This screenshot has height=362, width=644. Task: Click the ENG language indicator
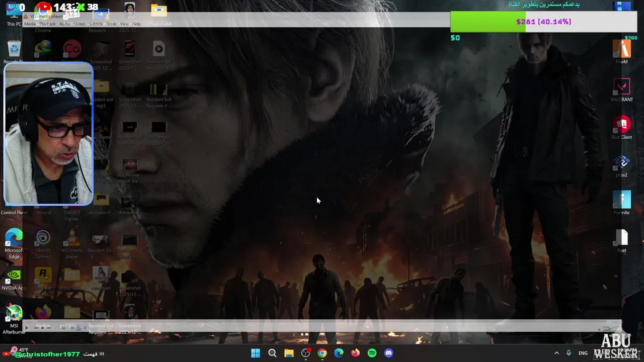click(x=583, y=353)
